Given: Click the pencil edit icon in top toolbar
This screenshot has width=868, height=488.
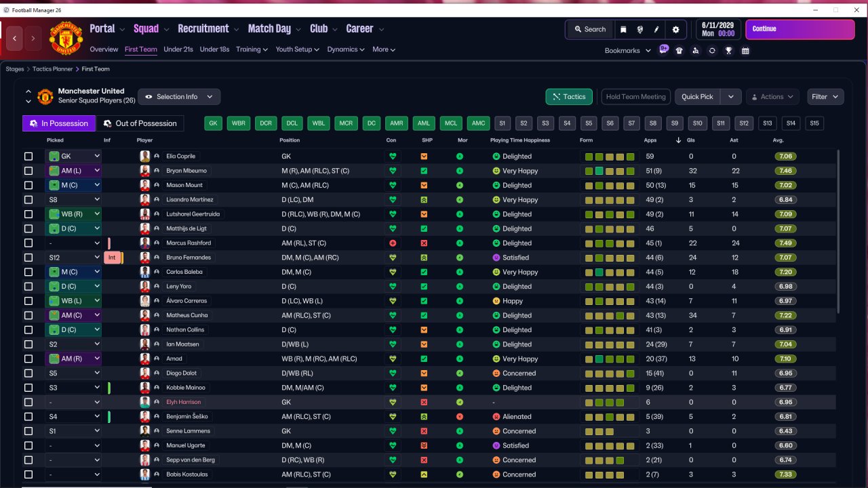Looking at the screenshot, I should click(x=656, y=29).
